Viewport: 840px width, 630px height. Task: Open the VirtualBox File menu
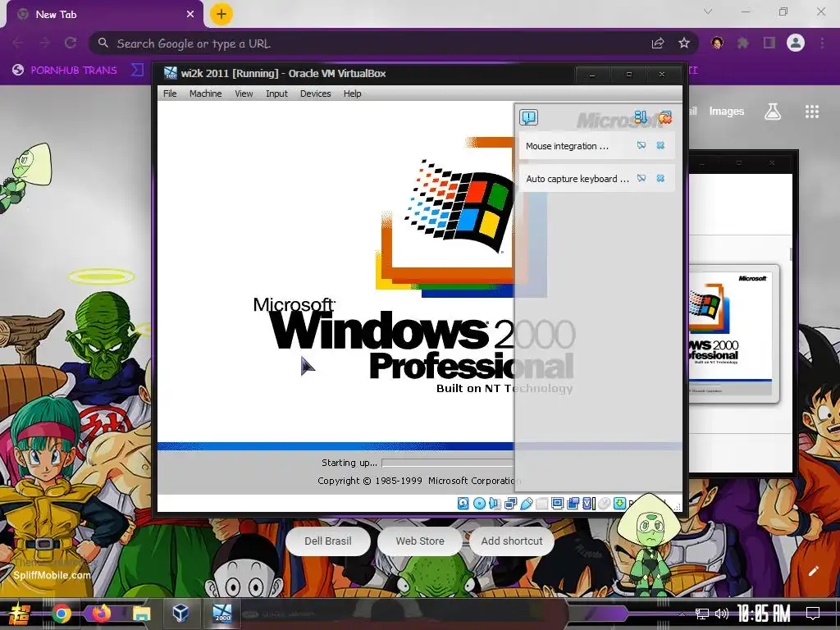pos(170,94)
